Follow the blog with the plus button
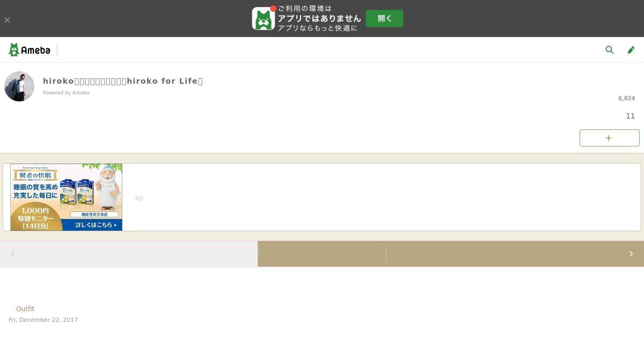Screen dimensions: 644x338 [609, 138]
